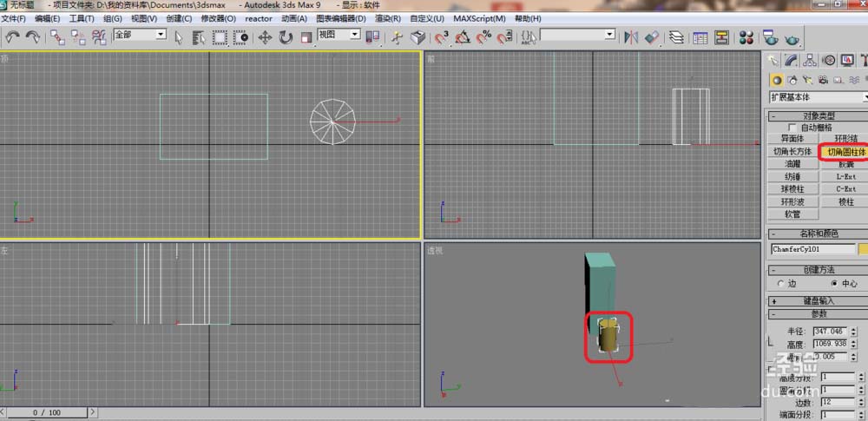This screenshot has width=868, height=421.
Task: Select the Shapes category icon
Action: 792,80
